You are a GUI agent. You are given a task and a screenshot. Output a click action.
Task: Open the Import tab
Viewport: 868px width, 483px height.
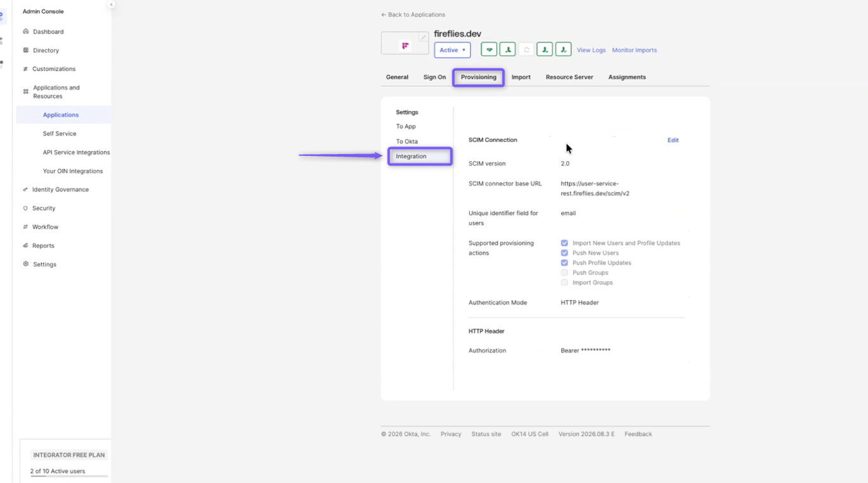pos(521,77)
